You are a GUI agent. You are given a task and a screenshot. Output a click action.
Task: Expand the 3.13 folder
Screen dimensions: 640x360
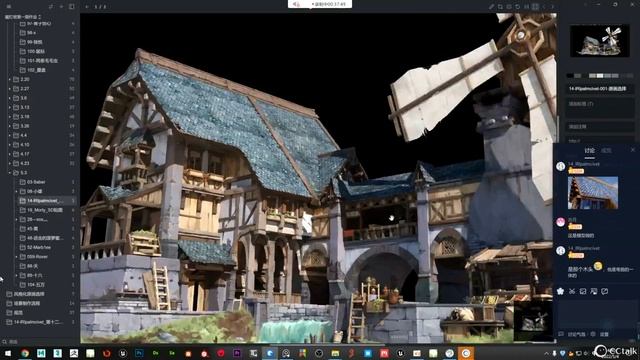click(10, 107)
